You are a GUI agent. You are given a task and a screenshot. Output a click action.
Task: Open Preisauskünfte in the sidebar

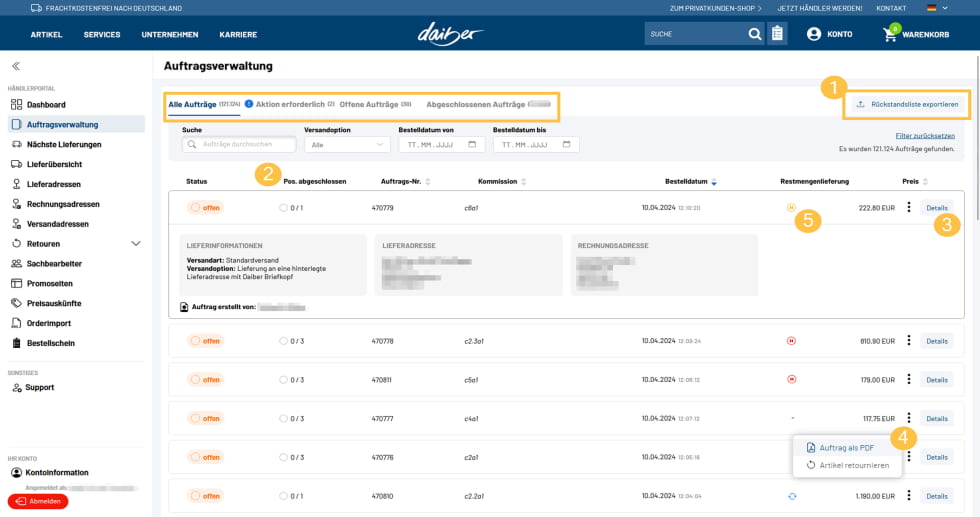pos(46,303)
